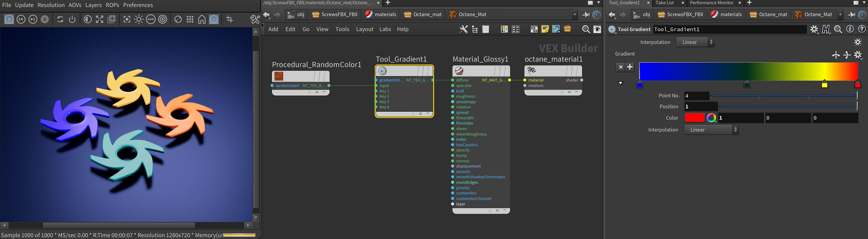The height and width of the screenshot is (239, 868).
Task: Select the yellow gradient stop marker
Action: 824,85
